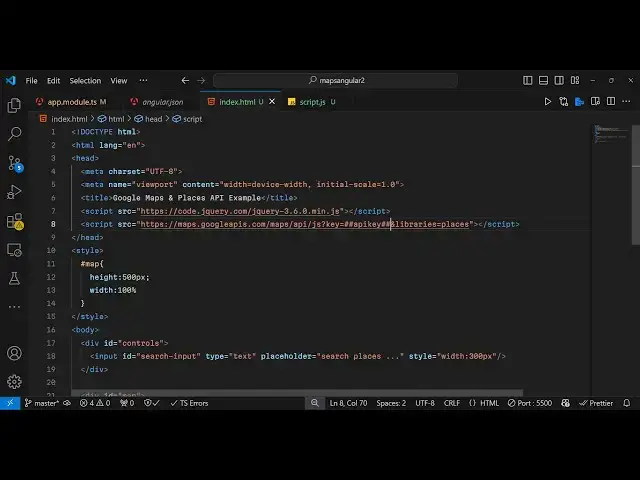The height and width of the screenshot is (480, 640).
Task: Open the remote window indicator
Action: (x=10, y=403)
